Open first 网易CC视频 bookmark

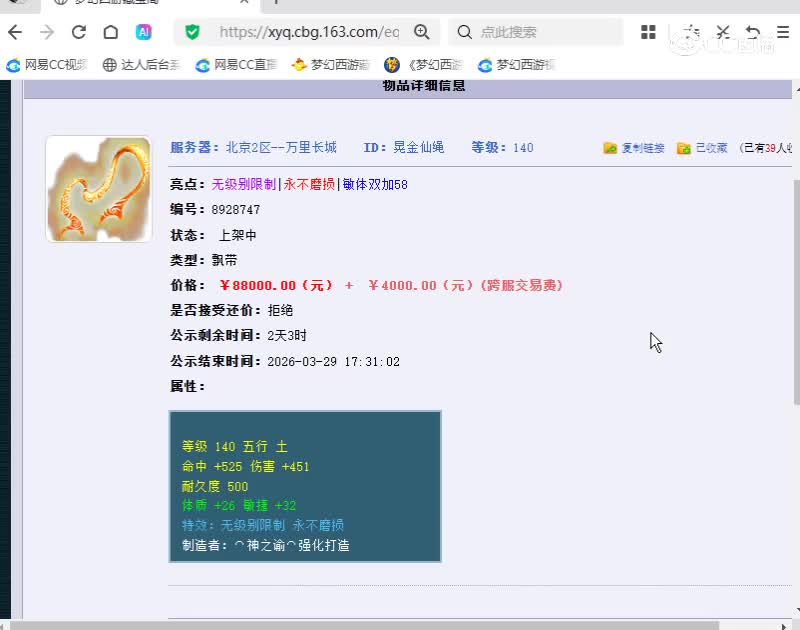tap(47, 65)
